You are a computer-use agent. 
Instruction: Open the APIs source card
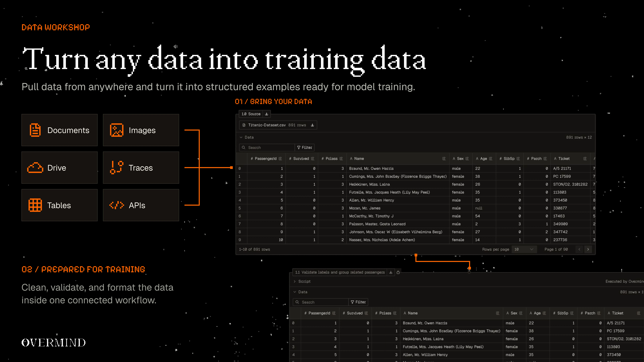click(x=141, y=205)
